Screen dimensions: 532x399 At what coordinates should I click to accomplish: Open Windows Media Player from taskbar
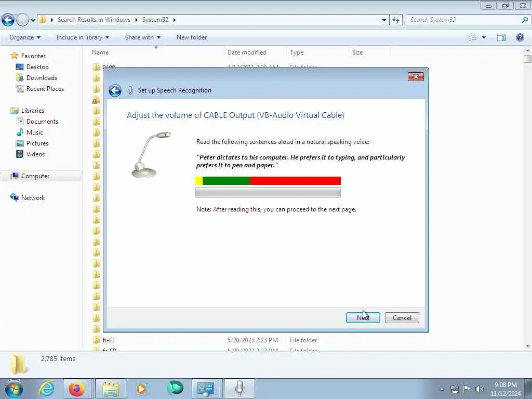[x=141, y=389]
